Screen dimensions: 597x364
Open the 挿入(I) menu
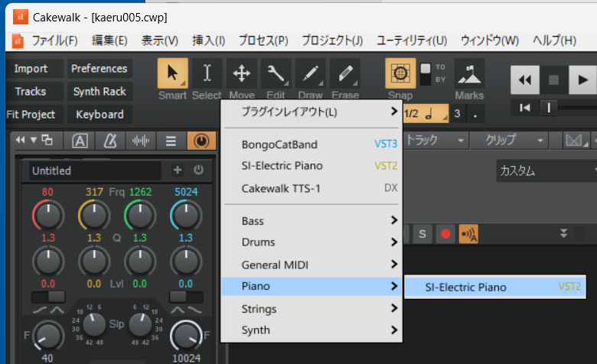point(209,41)
